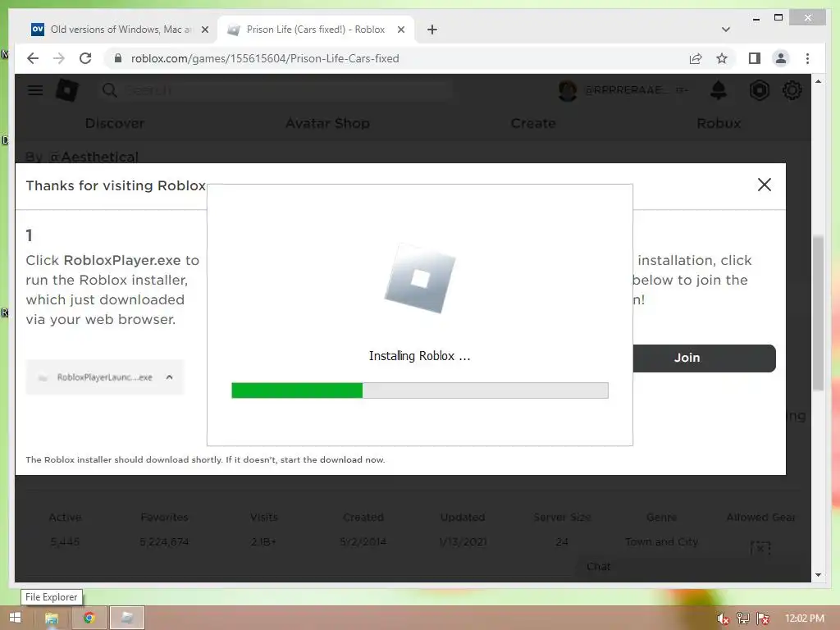This screenshot has height=630, width=840.
Task: Open Chrome from the taskbar
Action: [89, 618]
